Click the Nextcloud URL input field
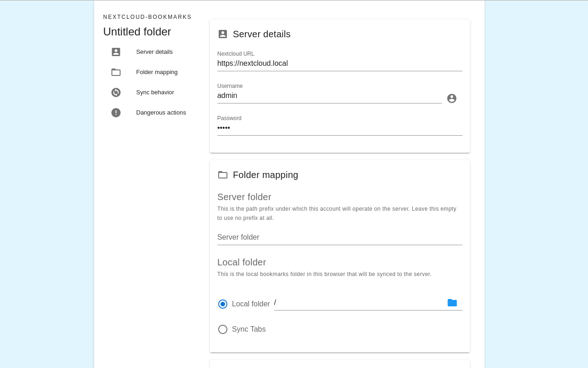The width and height of the screenshot is (588, 368). pyautogui.click(x=339, y=63)
